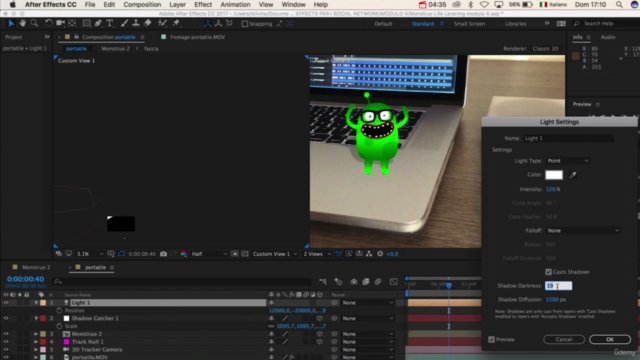Open the Animation menu

tap(235, 4)
